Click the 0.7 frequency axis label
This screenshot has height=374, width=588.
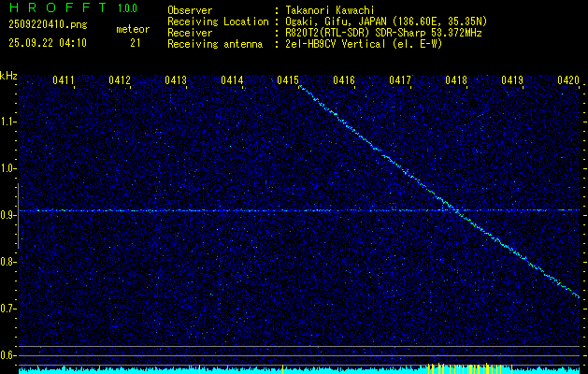pos(8,309)
